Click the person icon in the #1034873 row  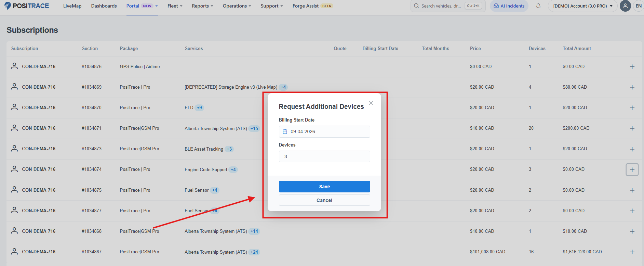[14, 148]
